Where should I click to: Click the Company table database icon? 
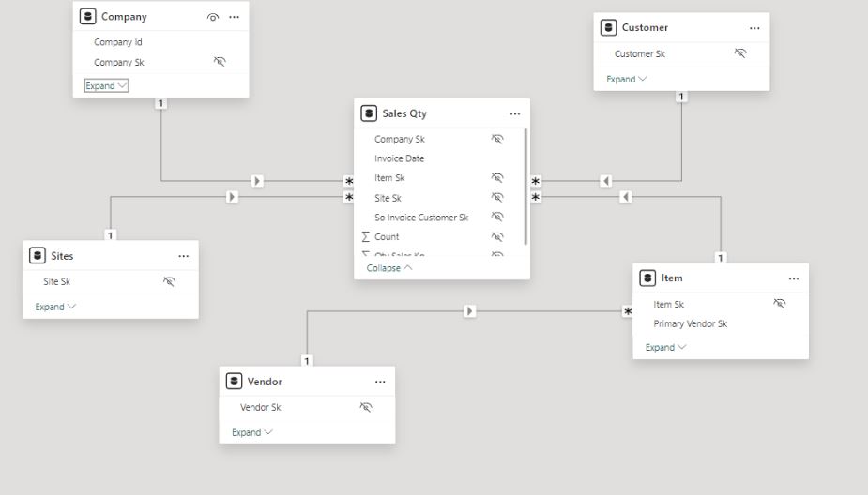tap(87, 17)
